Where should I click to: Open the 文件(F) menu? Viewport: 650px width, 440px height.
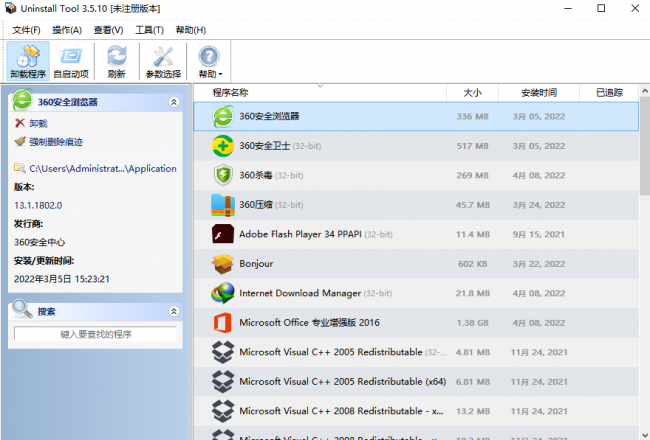tap(27, 30)
